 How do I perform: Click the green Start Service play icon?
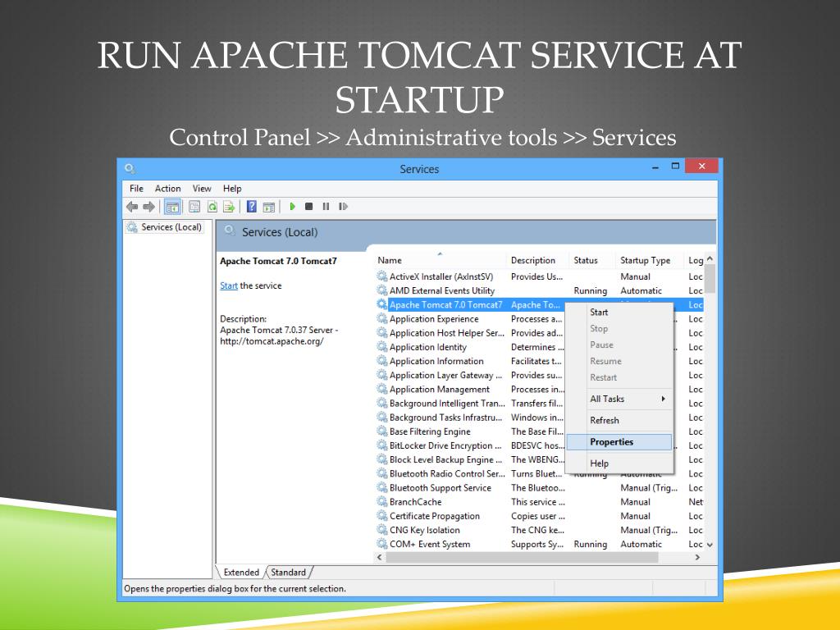tap(293, 206)
